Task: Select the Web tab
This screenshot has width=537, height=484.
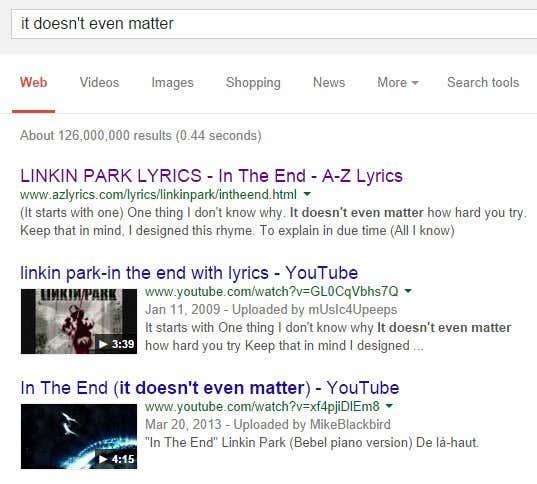Action: (34, 83)
